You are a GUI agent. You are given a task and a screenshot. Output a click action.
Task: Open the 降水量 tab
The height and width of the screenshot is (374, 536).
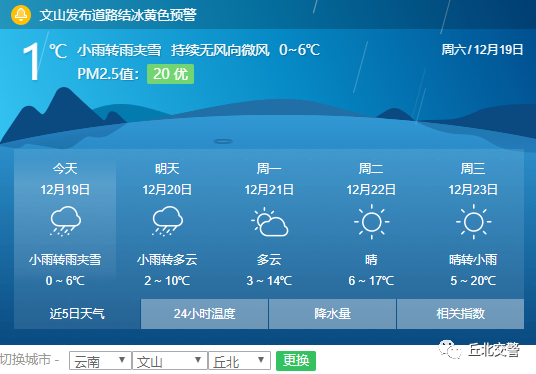tap(333, 313)
